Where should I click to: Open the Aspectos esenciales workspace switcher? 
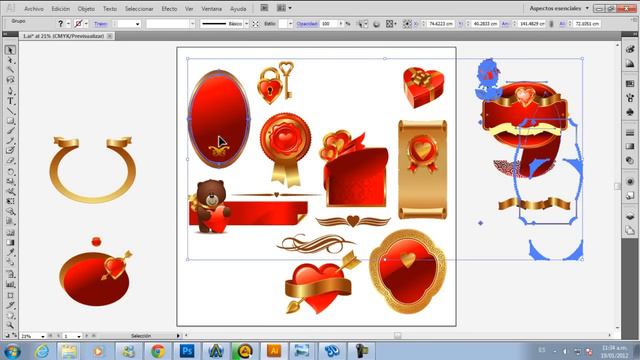559,8
